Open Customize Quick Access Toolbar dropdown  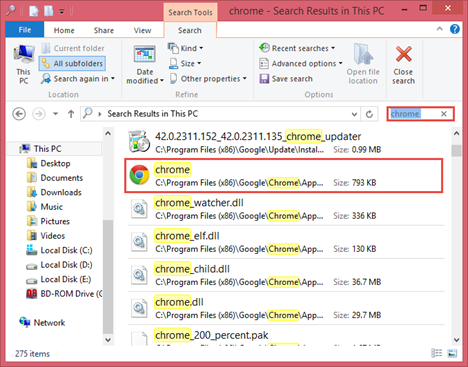62,11
